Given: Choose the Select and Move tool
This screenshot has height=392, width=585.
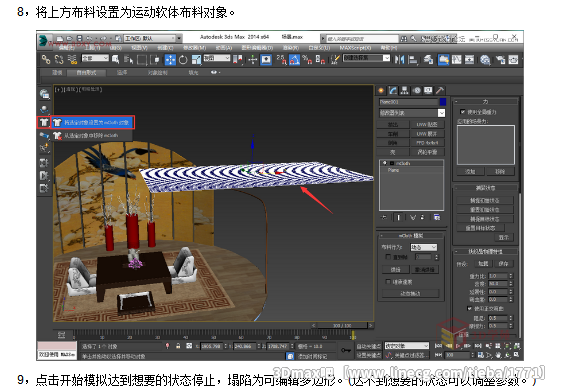Looking at the screenshot, I should (x=170, y=59).
